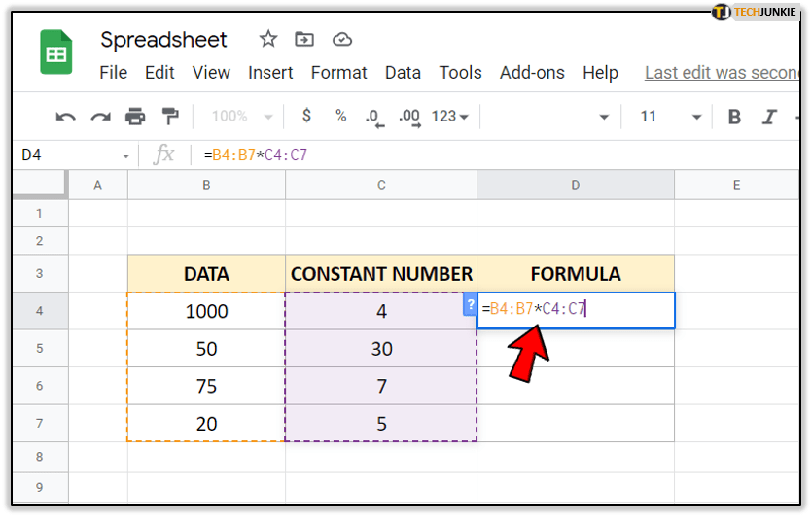The image size is (812, 517).
Task: Decrease decimal places in toolbar
Action: pyautogui.click(x=373, y=117)
